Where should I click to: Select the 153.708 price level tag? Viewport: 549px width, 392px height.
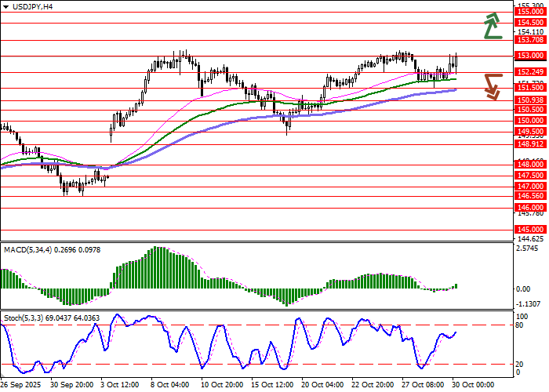click(531, 39)
